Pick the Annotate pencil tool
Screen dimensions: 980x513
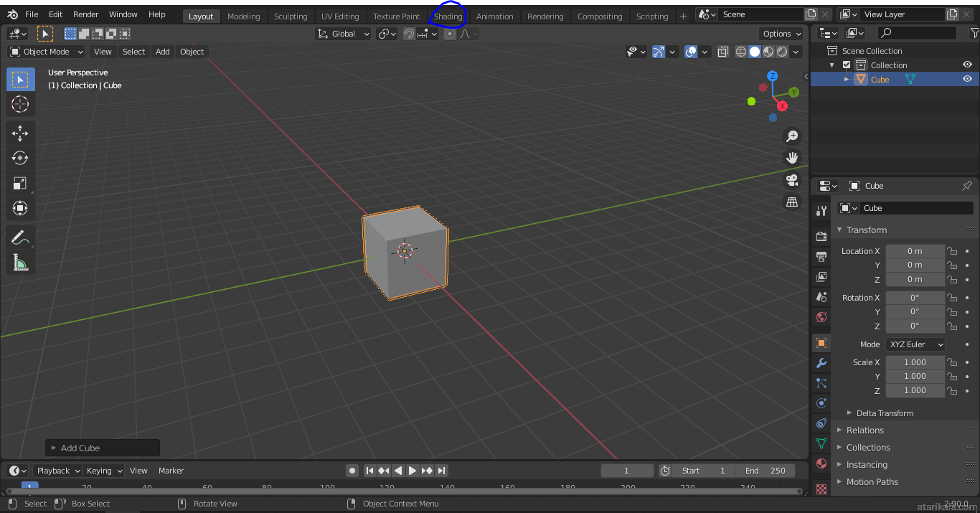pyautogui.click(x=20, y=237)
